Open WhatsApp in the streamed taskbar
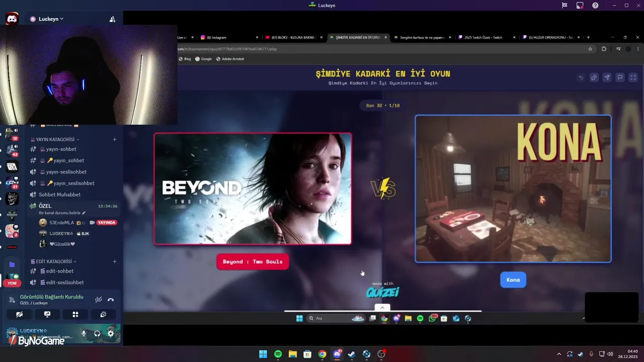 click(433, 318)
